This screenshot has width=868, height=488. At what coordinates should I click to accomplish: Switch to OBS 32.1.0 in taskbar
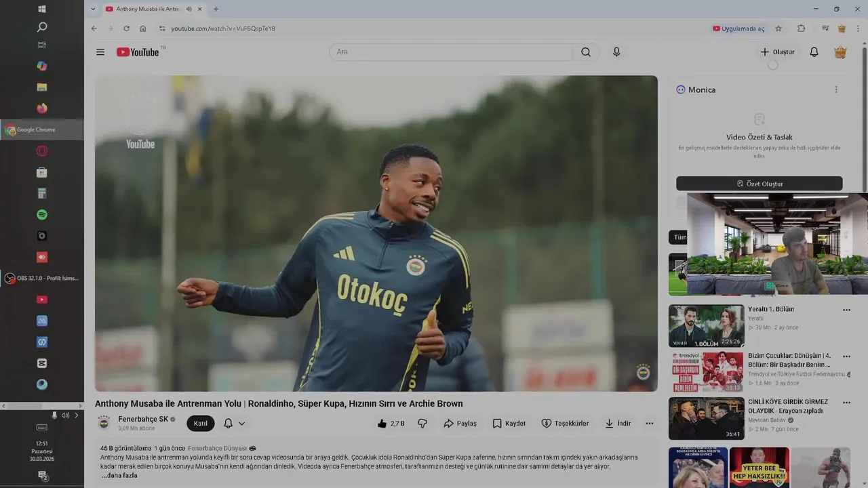click(x=42, y=278)
